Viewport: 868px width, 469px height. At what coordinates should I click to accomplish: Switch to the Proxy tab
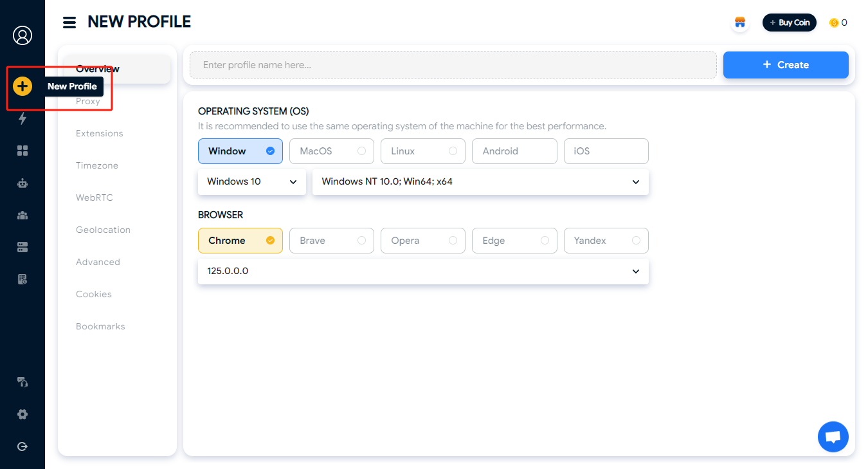click(88, 101)
